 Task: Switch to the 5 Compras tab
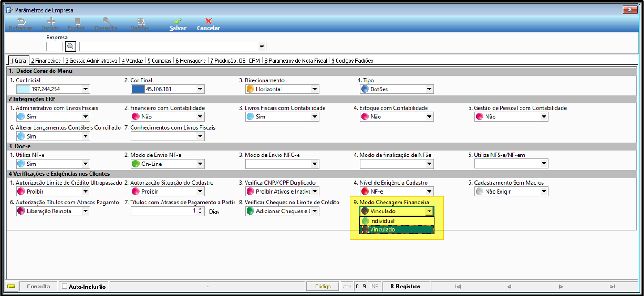click(x=159, y=61)
